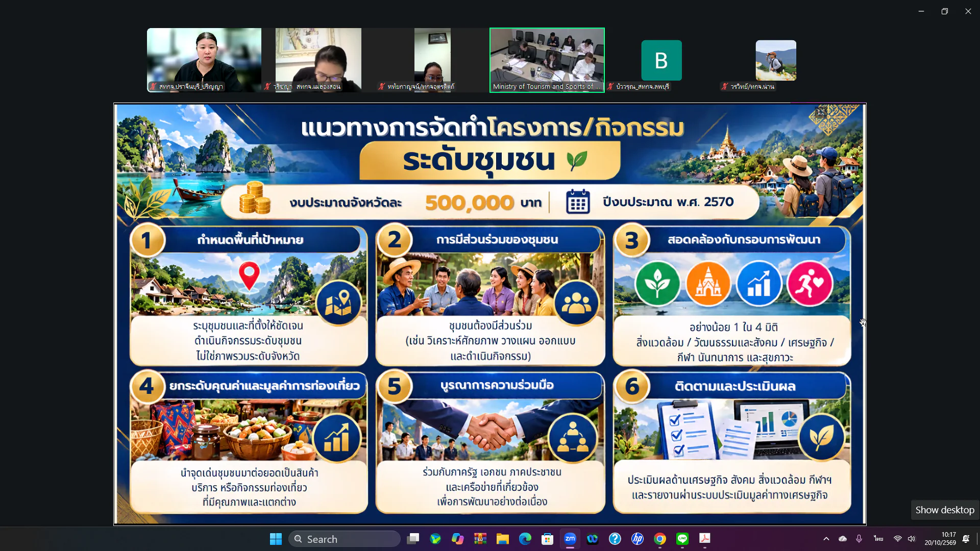Select the green B avatar participant tile
This screenshot has height=551, width=980.
tap(661, 60)
